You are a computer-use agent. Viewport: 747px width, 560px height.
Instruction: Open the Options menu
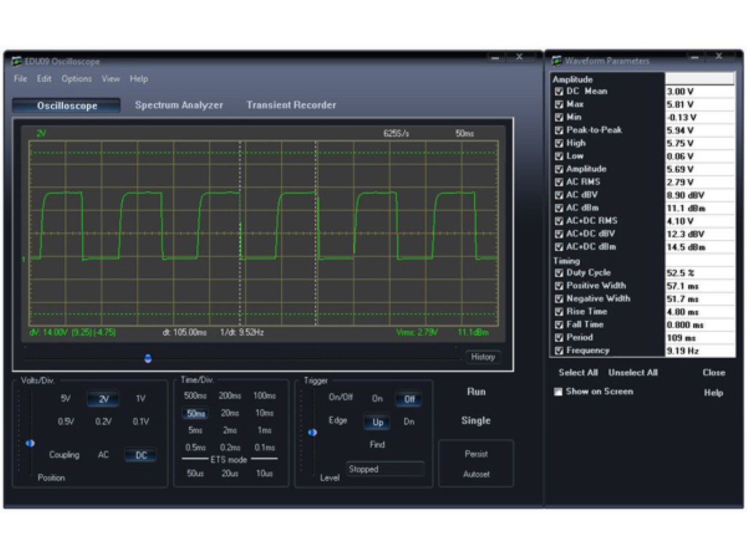tap(77, 79)
